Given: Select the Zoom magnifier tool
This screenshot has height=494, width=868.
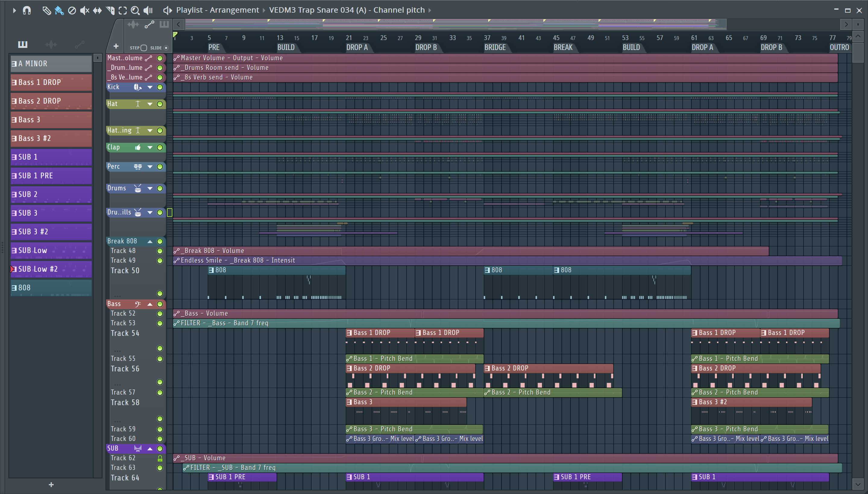Looking at the screenshot, I should click(x=135, y=11).
